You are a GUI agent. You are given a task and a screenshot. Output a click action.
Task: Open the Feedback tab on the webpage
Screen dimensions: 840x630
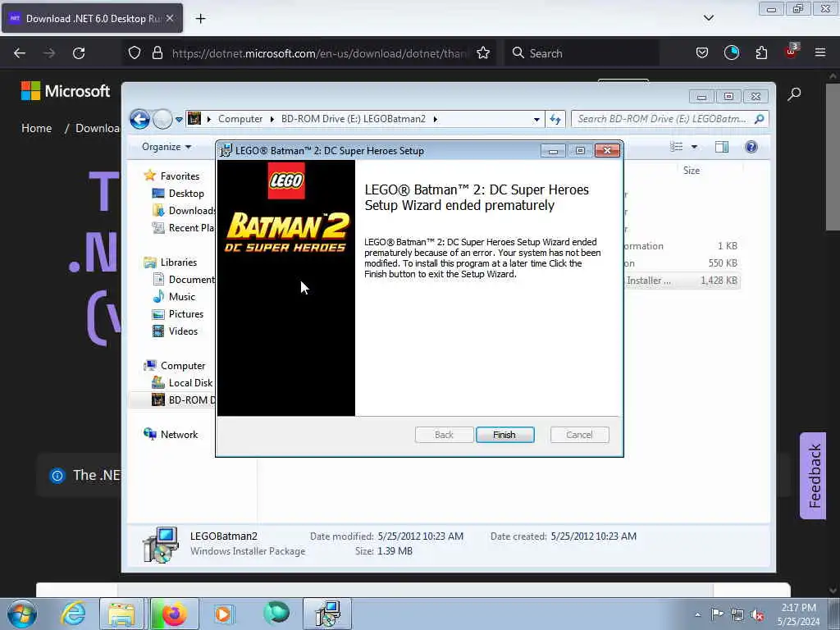tap(813, 476)
